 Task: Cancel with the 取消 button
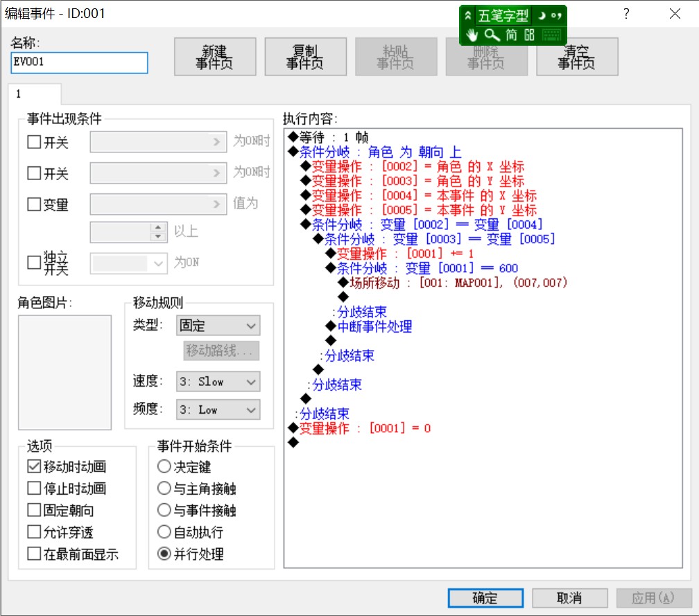pyautogui.click(x=570, y=598)
